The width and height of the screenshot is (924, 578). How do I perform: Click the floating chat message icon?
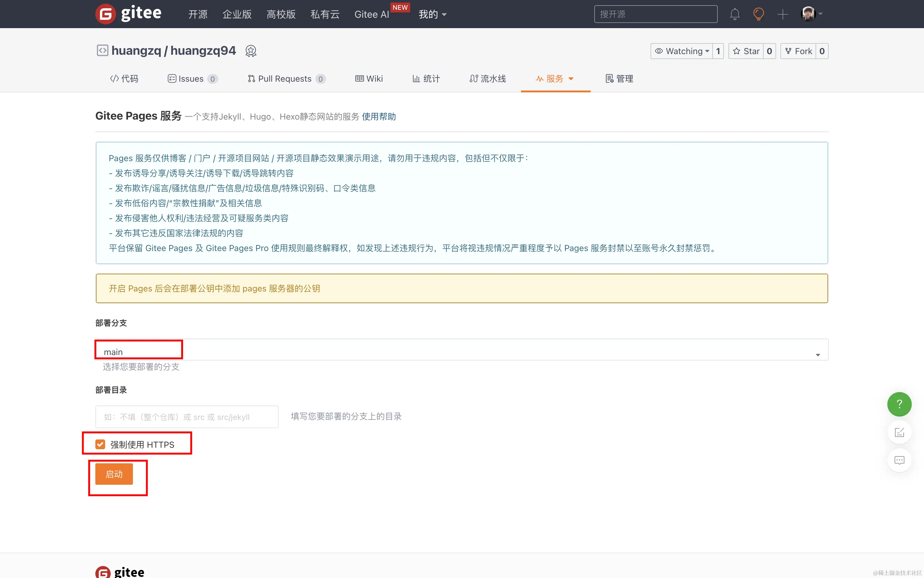(899, 460)
